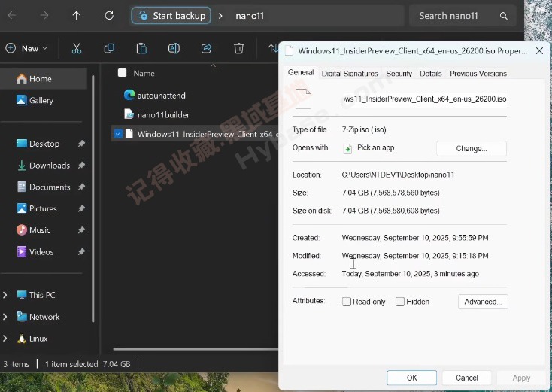This screenshot has width=552, height=392.
Task: Click the search magnifier icon
Action: pos(503,16)
